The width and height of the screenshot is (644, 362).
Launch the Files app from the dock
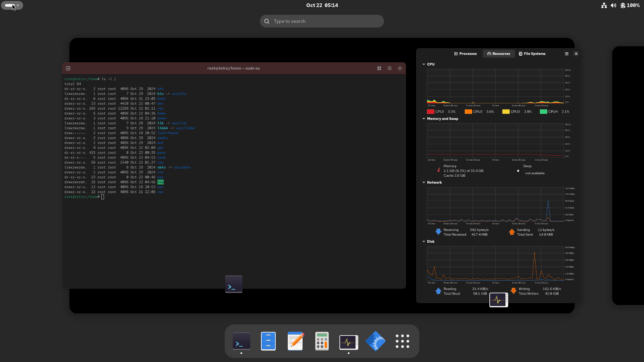268,341
